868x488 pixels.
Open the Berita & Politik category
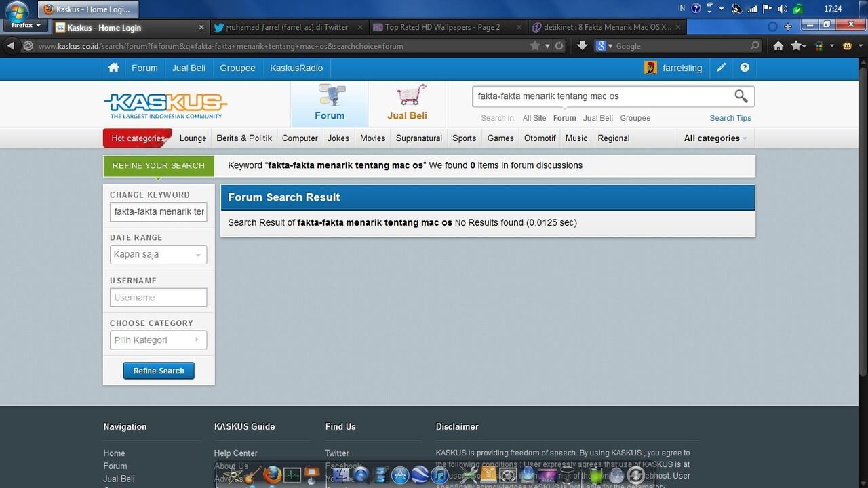[x=244, y=138]
